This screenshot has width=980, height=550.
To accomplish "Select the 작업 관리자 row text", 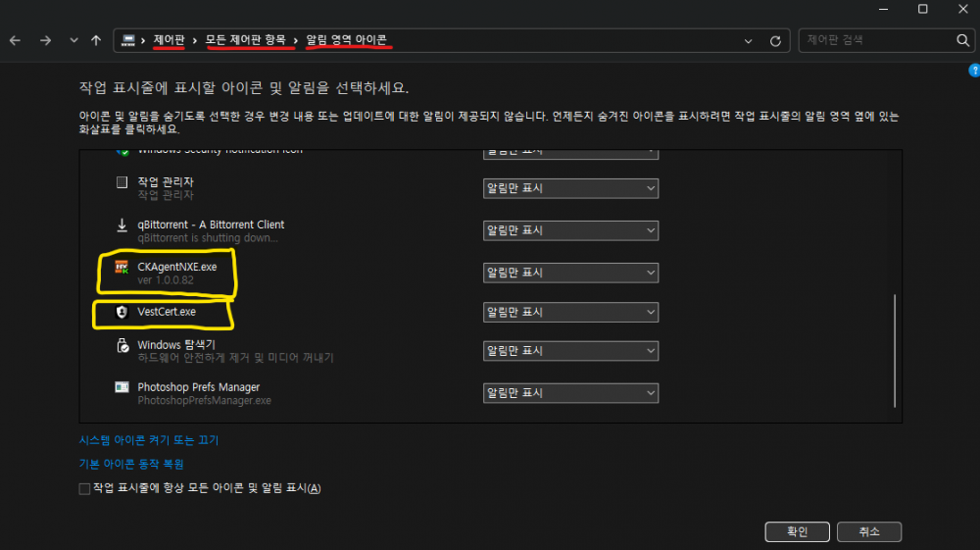I will 166,182.
